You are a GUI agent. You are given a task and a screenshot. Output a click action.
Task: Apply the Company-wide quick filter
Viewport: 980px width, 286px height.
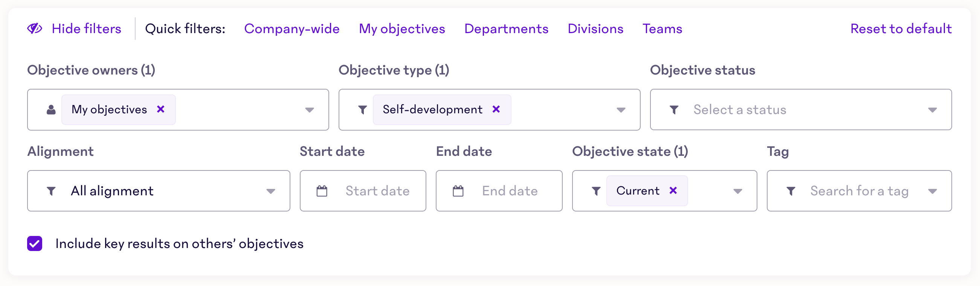pos(292,29)
